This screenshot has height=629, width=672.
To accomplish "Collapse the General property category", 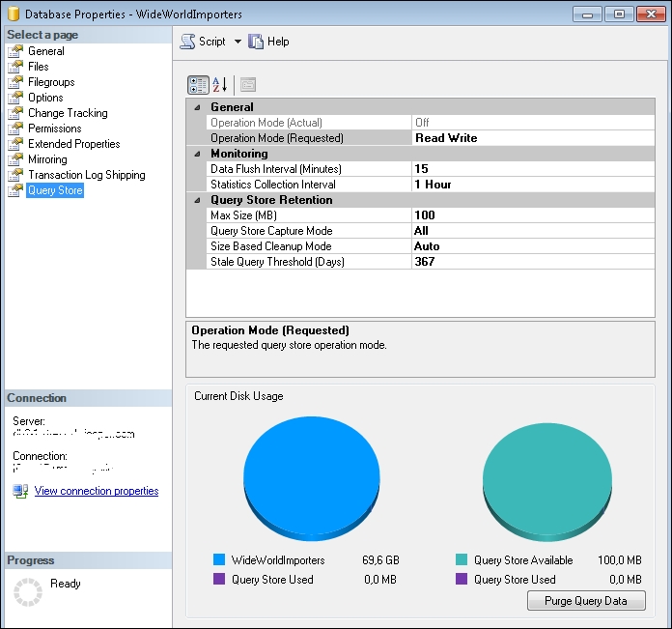I will click(197, 107).
